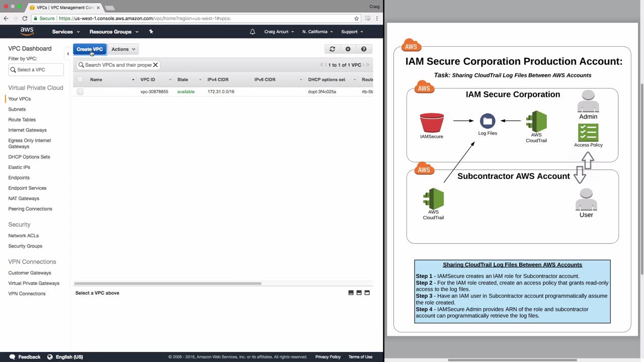Open the Services dropdown

pos(66,32)
